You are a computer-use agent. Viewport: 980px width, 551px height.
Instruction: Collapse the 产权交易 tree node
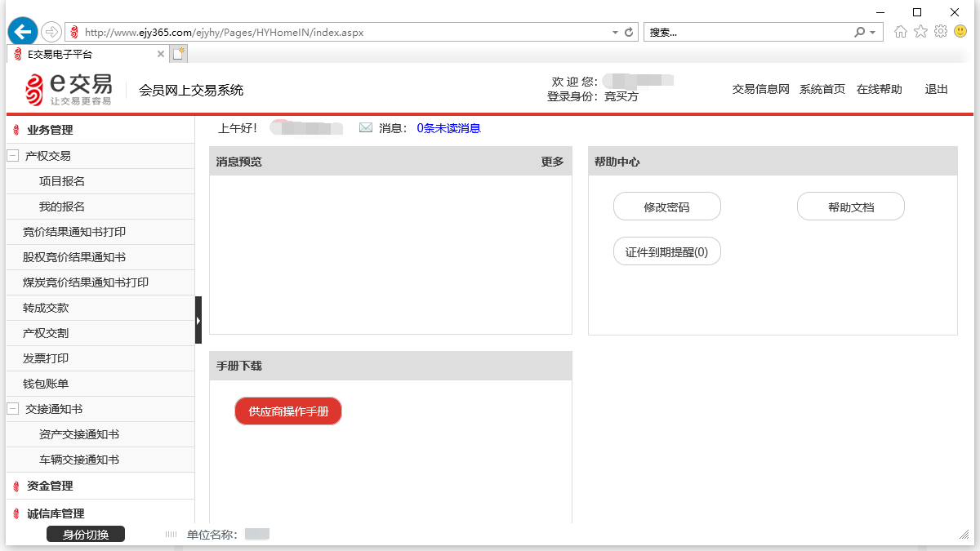click(x=12, y=155)
